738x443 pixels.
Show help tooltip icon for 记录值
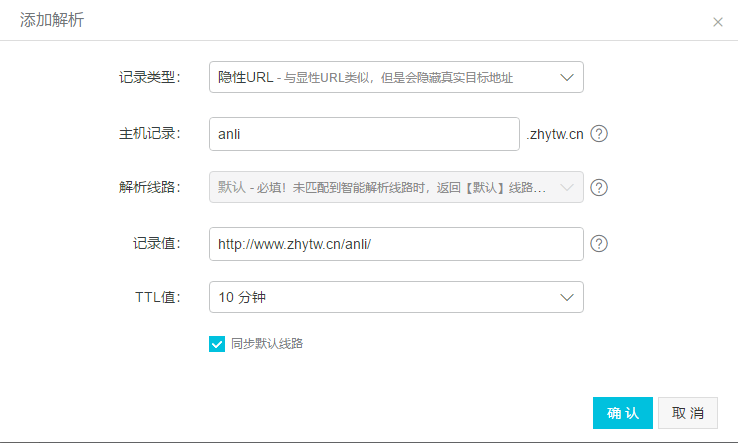(599, 243)
